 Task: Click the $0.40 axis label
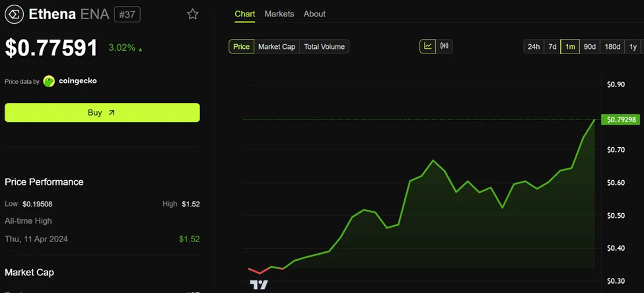(616, 248)
